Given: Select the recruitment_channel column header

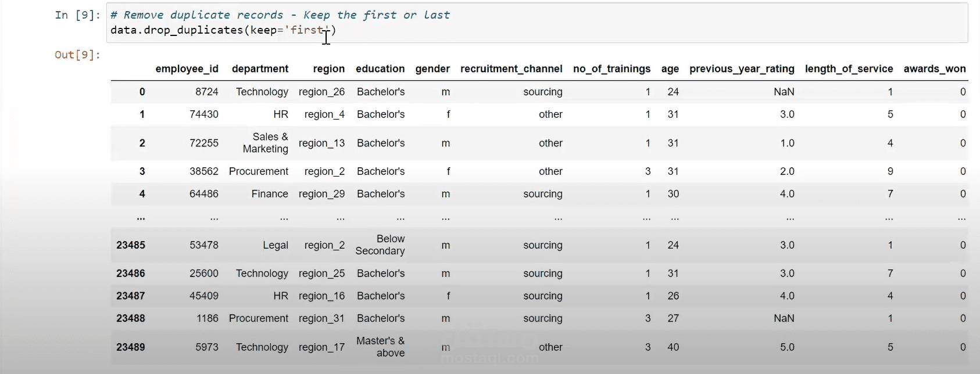Looking at the screenshot, I should coord(511,69).
